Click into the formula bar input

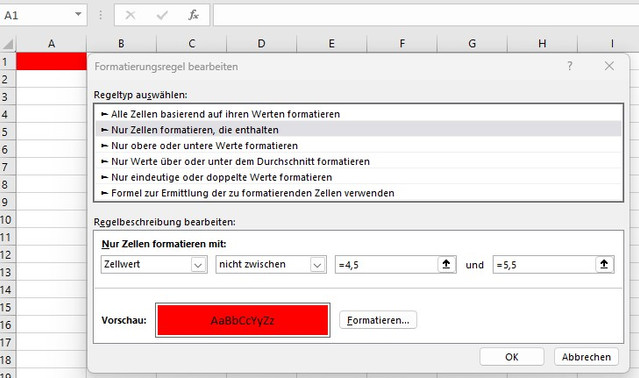(x=426, y=15)
